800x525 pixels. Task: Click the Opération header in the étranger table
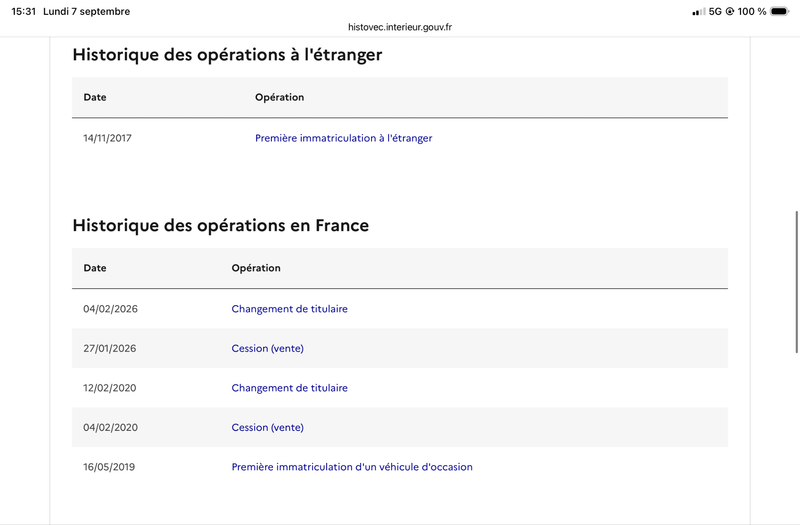click(x=280, y=97)
